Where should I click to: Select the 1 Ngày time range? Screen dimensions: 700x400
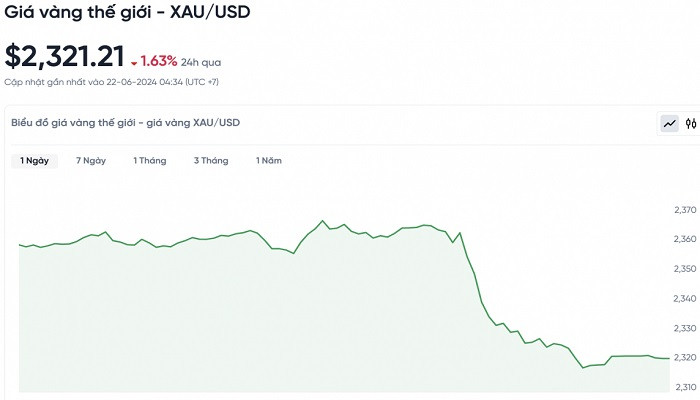click(34, 160)
